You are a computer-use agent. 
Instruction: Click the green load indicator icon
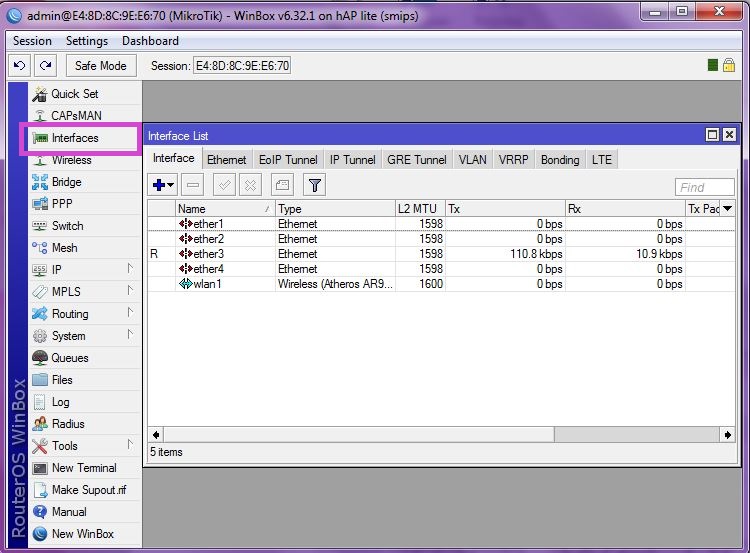pos(713,65)
